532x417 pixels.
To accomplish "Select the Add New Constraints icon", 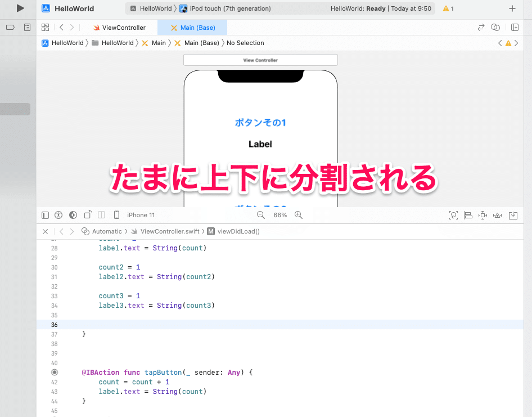I will pos(482,215).
